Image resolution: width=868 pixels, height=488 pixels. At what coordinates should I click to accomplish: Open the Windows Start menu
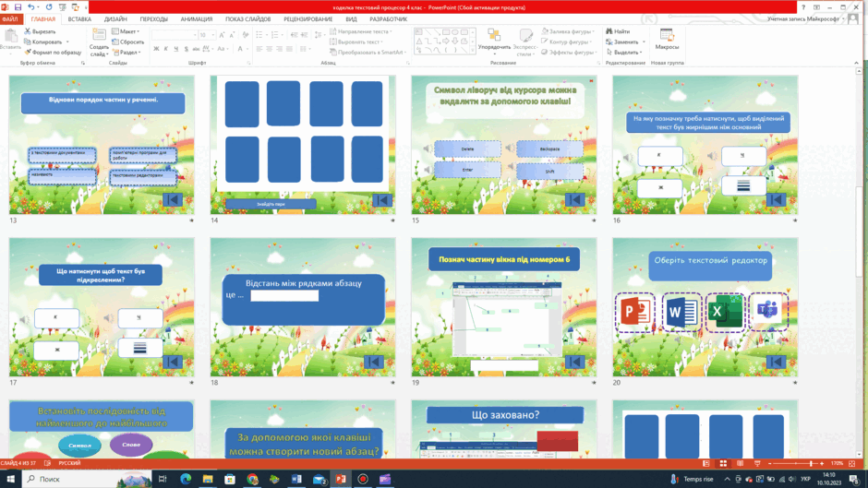click(x=10, y=479)
